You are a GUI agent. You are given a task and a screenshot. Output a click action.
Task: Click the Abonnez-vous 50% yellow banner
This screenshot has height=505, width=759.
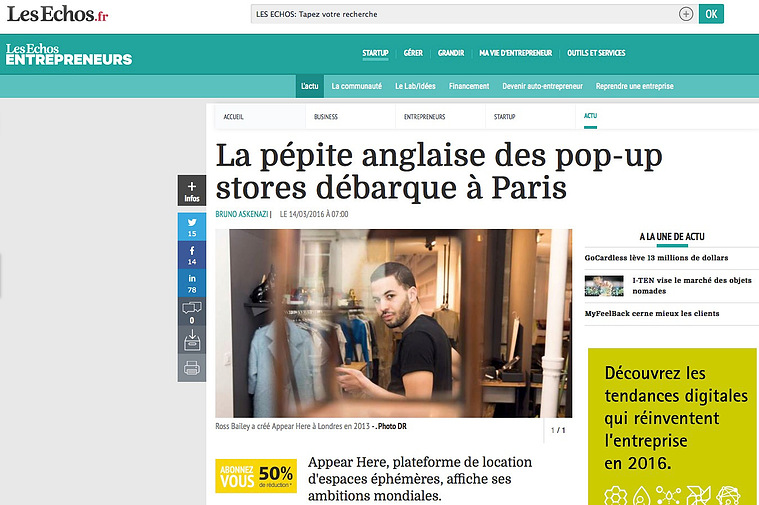click(256, 475)
